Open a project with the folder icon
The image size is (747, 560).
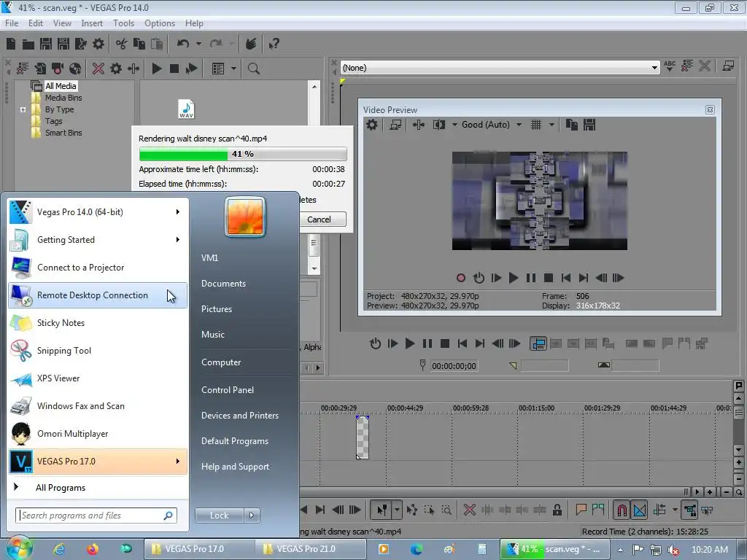pos(28,44)
